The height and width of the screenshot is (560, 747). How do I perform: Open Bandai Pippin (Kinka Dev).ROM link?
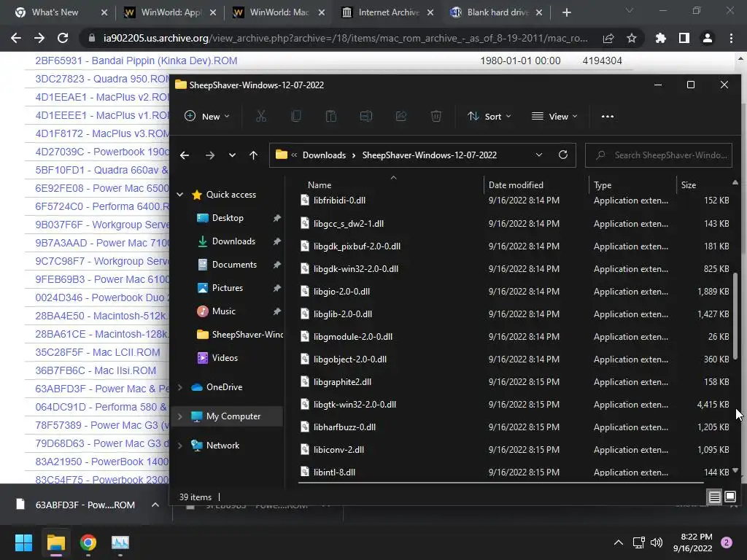tap(136, 61)
